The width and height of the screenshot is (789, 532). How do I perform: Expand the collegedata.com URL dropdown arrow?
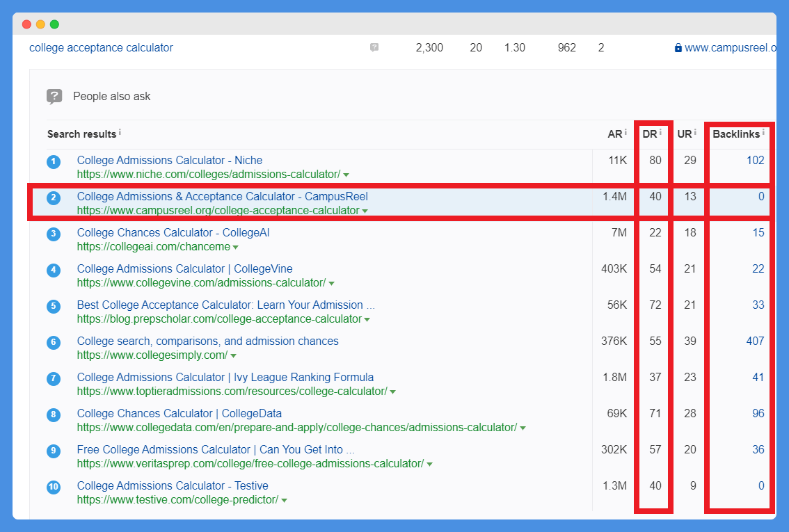(x=523, y=428)
